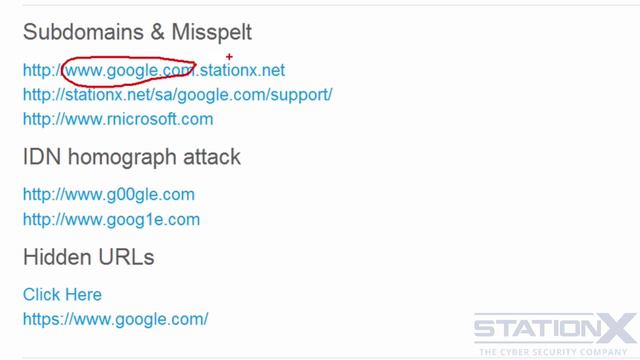
Task: Click the 'http:/' prefix of the first link
Action: 42,70
